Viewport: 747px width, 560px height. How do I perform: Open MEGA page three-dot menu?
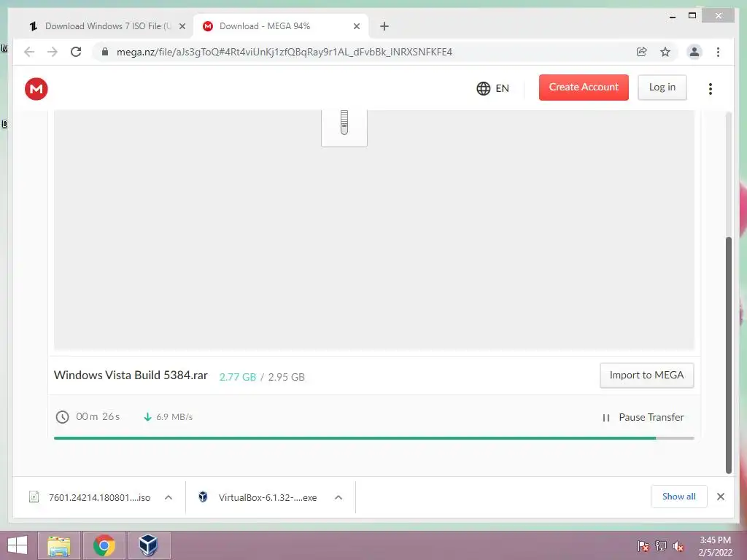(711, 88)
